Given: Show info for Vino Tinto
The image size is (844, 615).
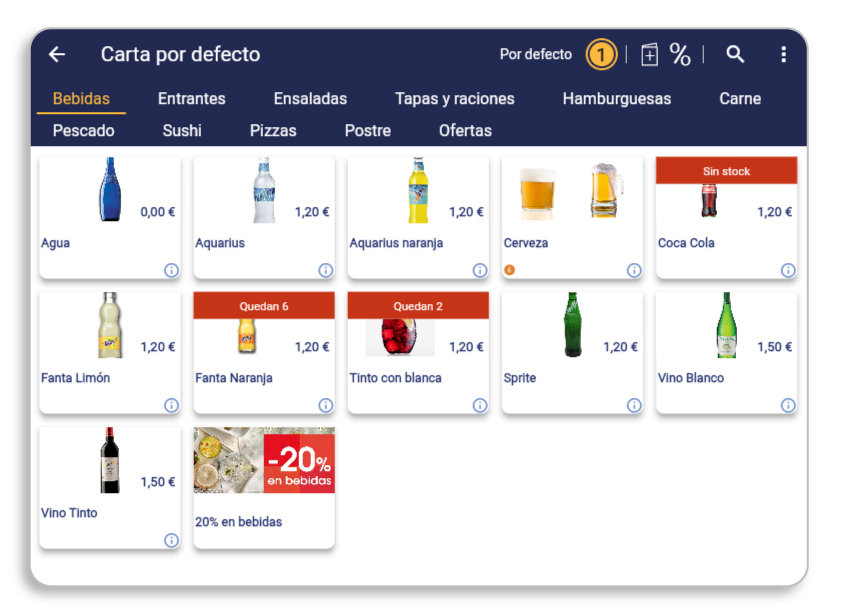Looking at the screenshot, I should (x=171, y=540).
